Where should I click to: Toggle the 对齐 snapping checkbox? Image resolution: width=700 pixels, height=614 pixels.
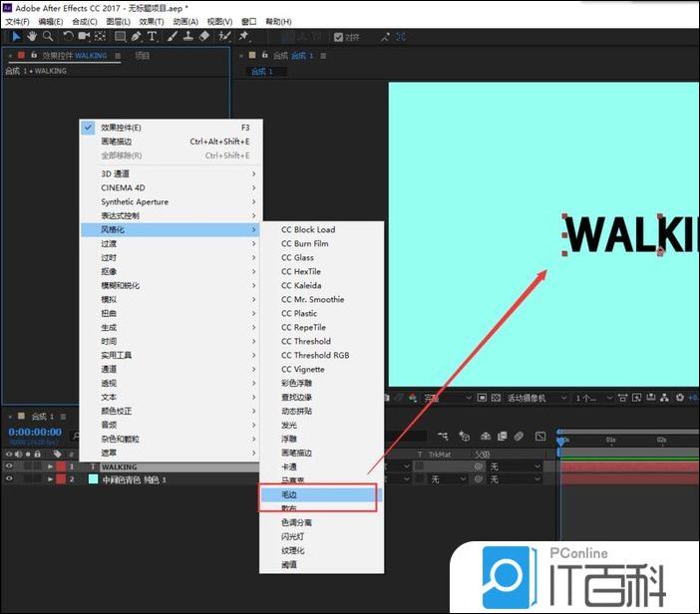[338, 37]
